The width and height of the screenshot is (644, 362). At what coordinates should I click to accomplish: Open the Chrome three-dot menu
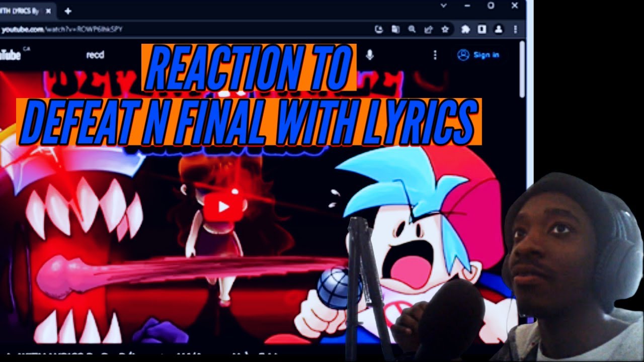515,29
